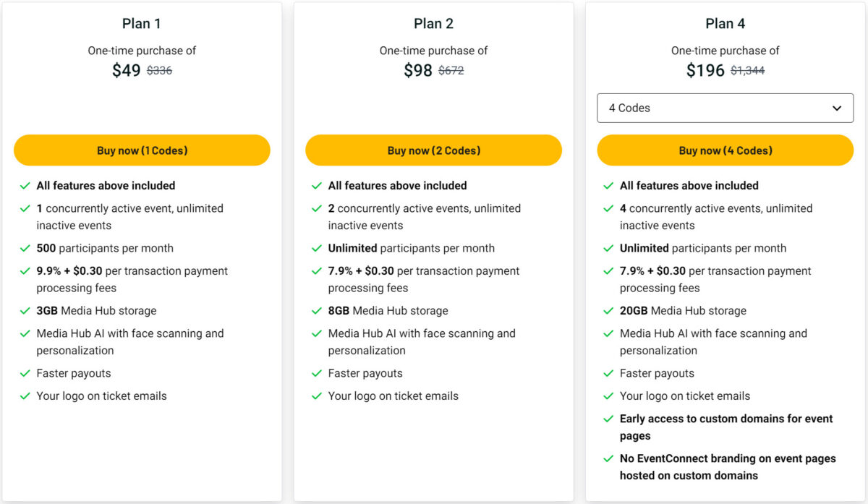
Task: Click "Buy now (2 Codes)" button
Action: click(433, 150)
